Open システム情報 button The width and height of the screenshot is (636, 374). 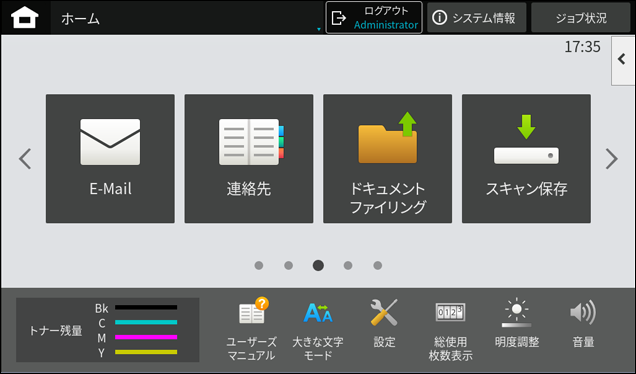point(477,18)
